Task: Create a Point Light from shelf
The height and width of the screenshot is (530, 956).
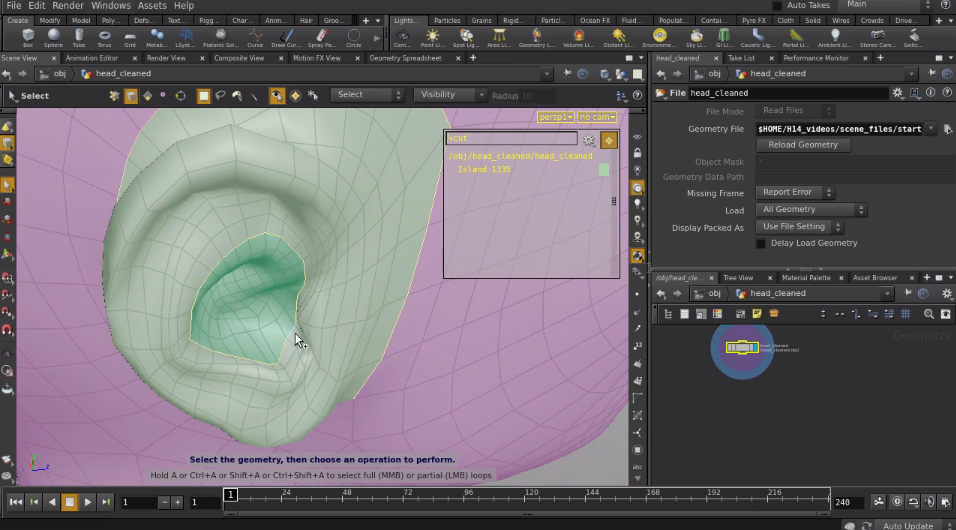Action: [432, 38]
